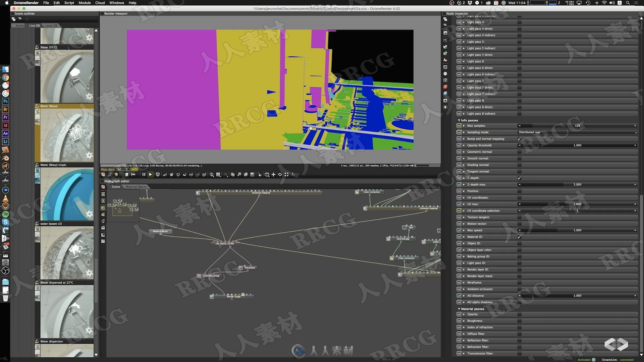Image resolution: width=644 pixels, height=362 pixels.
Task: Click the Script menu in menu bar
Action: coord(69,3)
